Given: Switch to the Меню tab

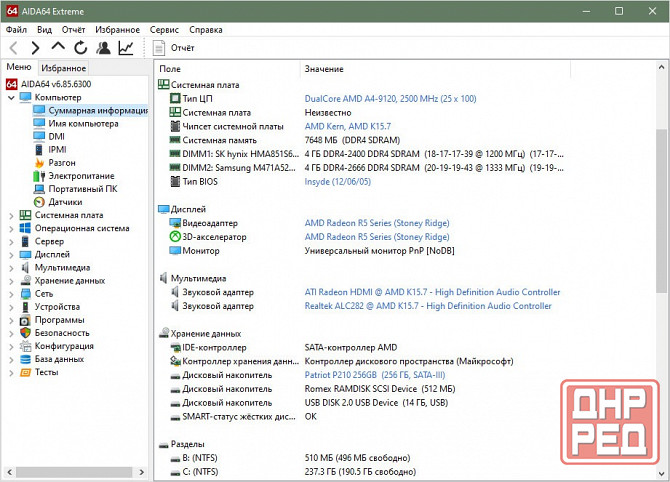Looking at the screenshot, I should (19, 67).
